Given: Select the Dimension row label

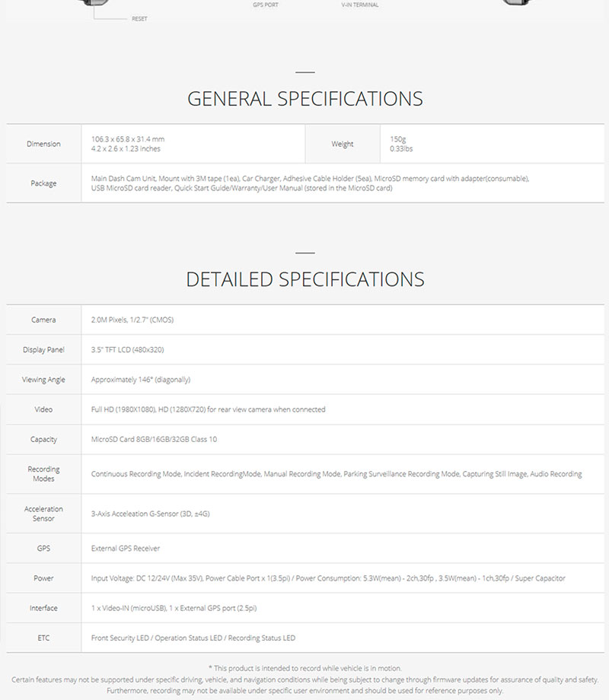Looking at the screenshot, I should click(43, 144).
